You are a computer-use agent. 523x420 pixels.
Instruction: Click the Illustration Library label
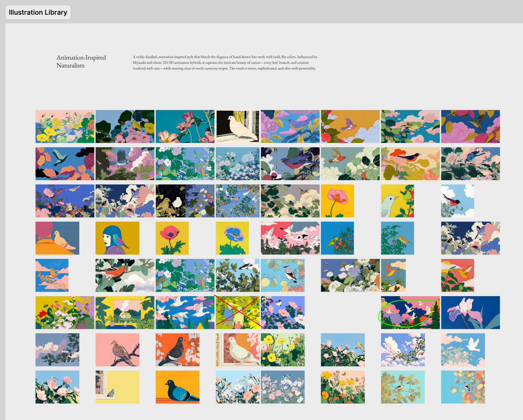click(x=38, y=12)
